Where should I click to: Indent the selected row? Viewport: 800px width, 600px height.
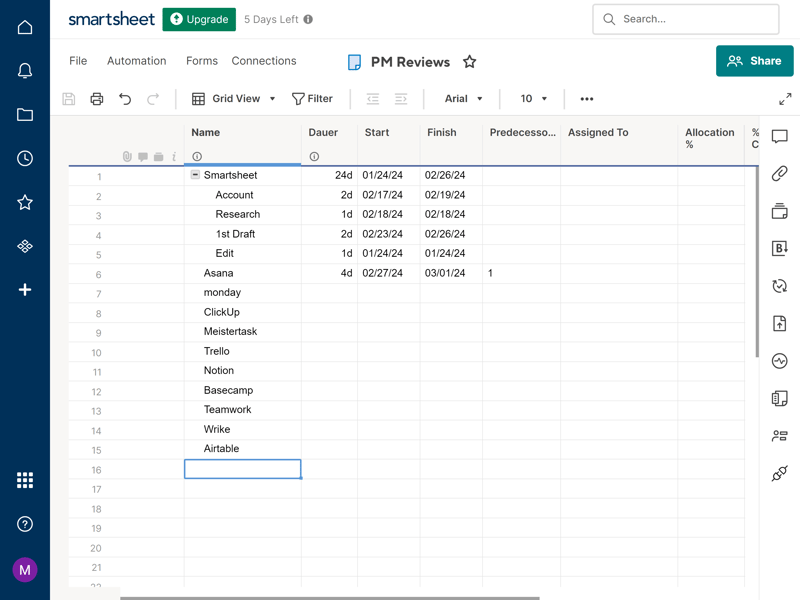click(x=401, y=98)
